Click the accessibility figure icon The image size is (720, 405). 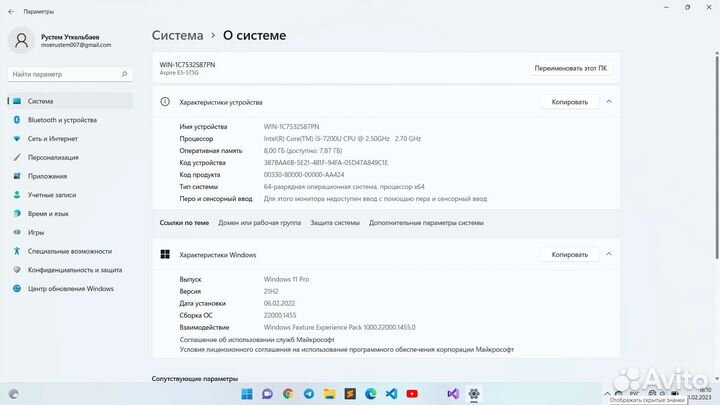coord(17,251)
